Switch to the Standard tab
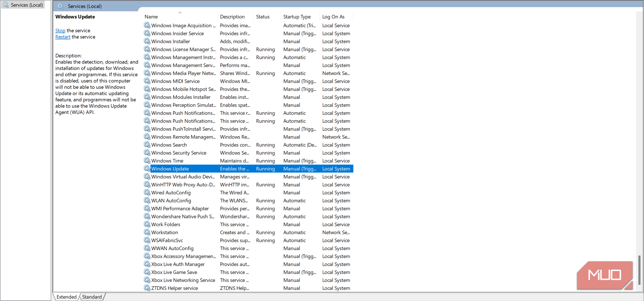This screenshot has height=301, width=644. click(92, 297)
